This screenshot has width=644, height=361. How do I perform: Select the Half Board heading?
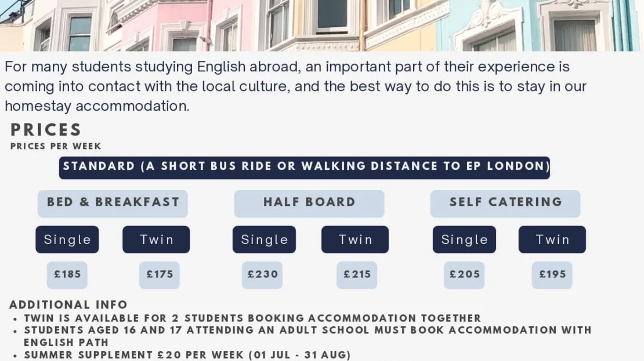click(x=309, y=203)
